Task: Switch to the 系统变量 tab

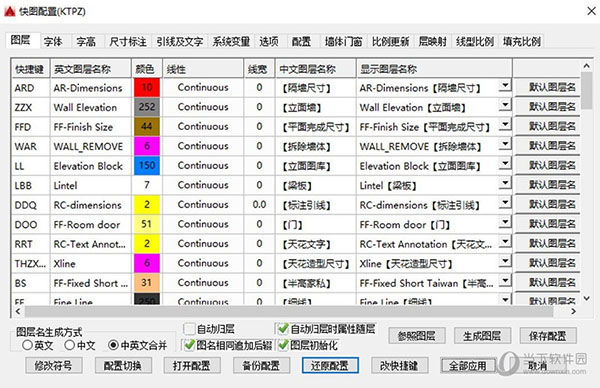Action: [231, 41]
